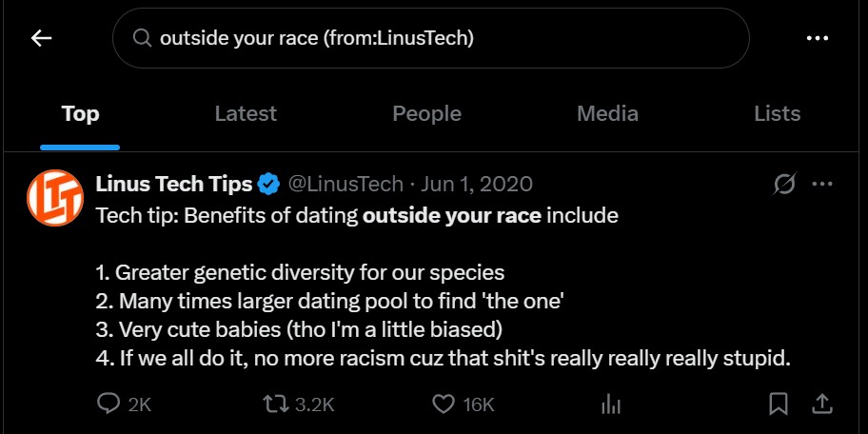Screen dimensions: 868x434
Task: Click the Grok slashed-circle icon on tweet
Action: pos(784,184)
